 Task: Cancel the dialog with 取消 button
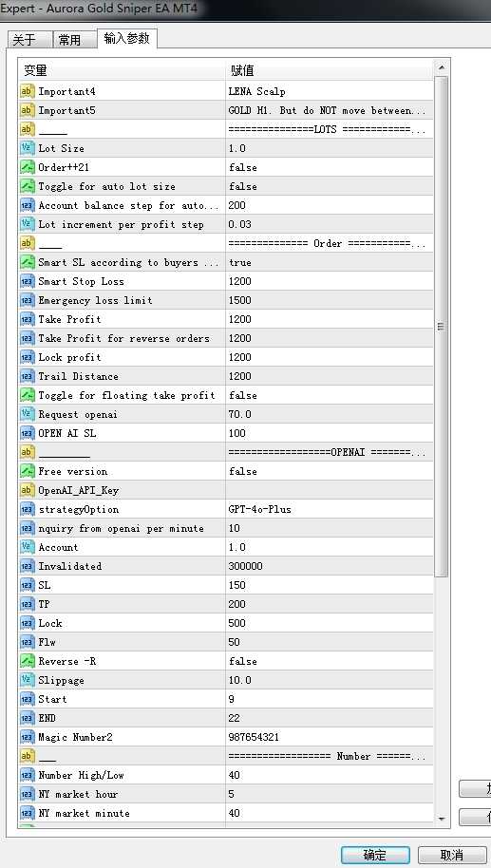pos(452,855)
